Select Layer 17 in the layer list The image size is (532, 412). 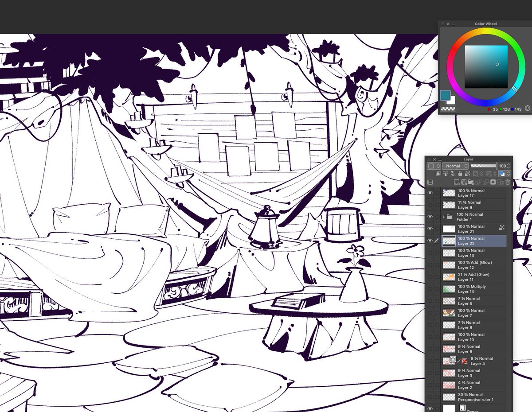(x=474, y=193)
